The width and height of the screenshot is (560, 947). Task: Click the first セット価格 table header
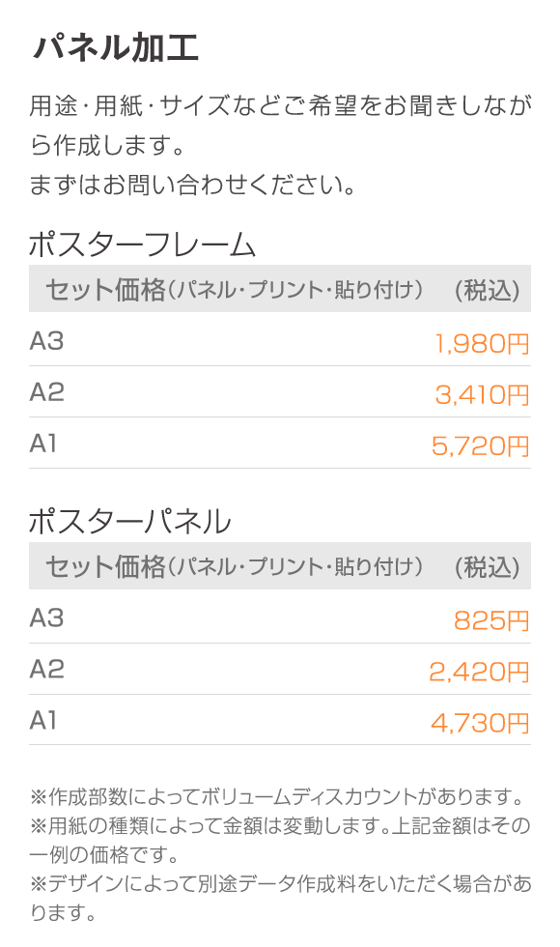coord(280,289)
